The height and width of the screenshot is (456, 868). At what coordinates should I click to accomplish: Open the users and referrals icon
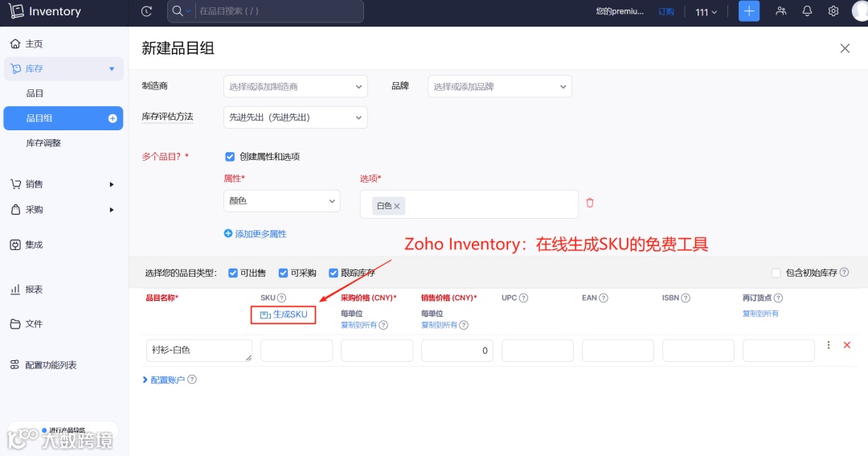coord(781,11)
